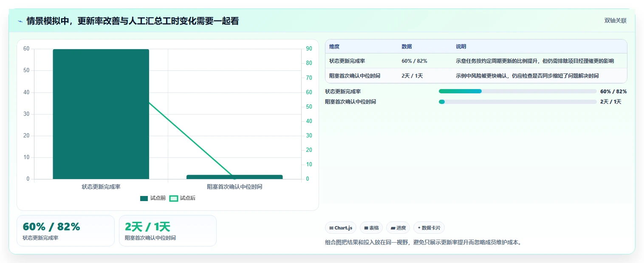
Task: Click the 说明 table column header
Action: coord(461,47)
